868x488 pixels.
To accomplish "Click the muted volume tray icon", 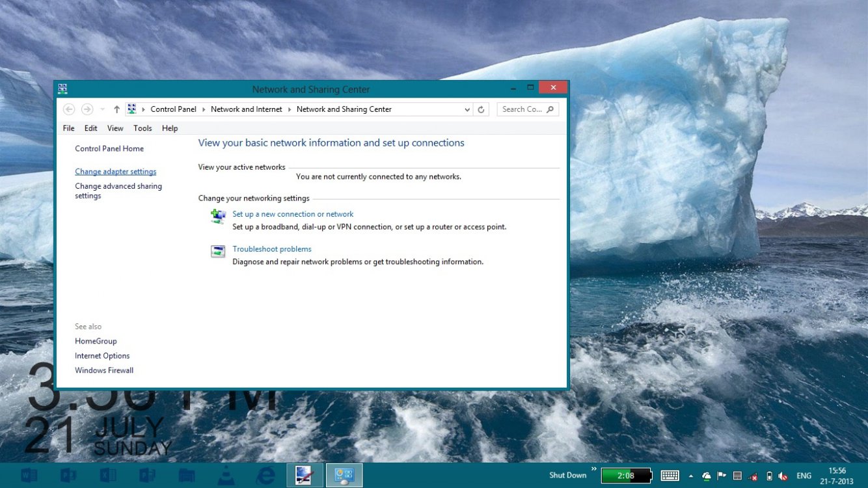I will (783, 476).
